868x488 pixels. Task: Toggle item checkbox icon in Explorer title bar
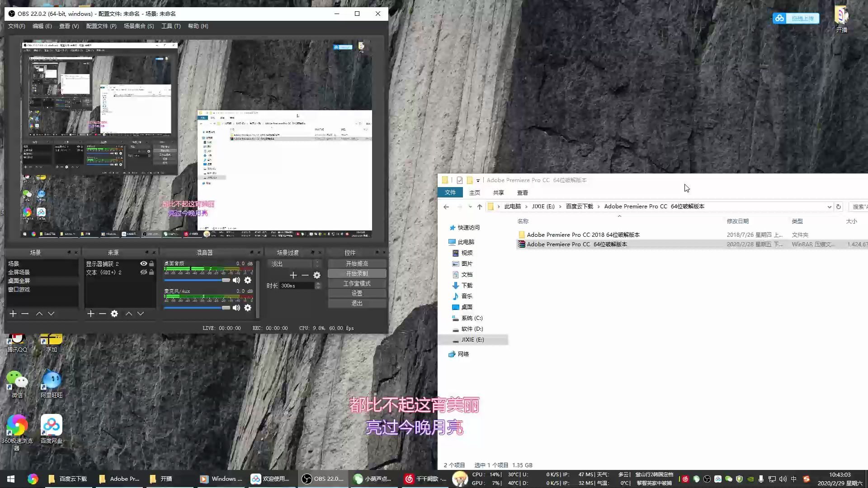click(x=460, y=180)
